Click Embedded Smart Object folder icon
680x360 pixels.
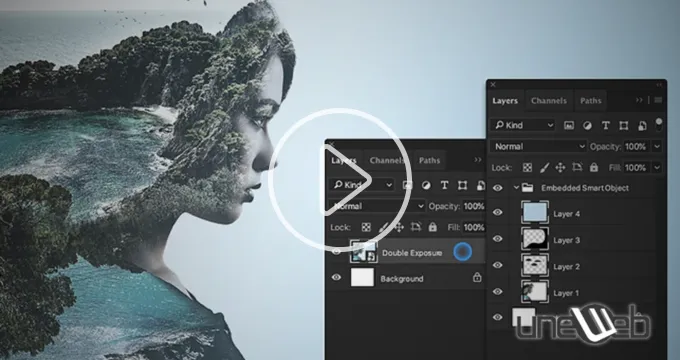[527, 188]
